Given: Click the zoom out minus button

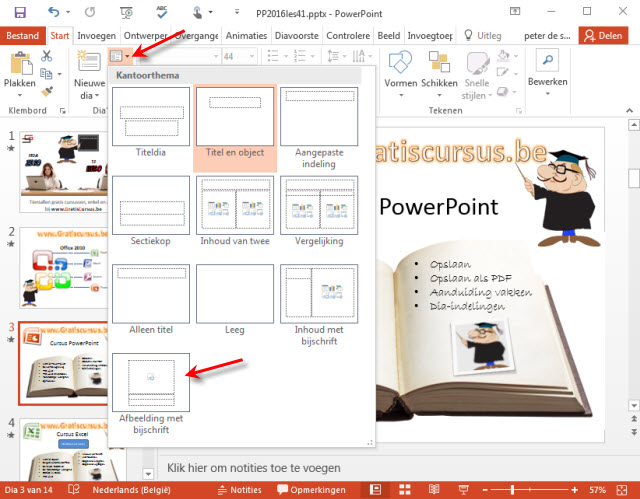Looking at the screenshot, I should tap(485, 490).
